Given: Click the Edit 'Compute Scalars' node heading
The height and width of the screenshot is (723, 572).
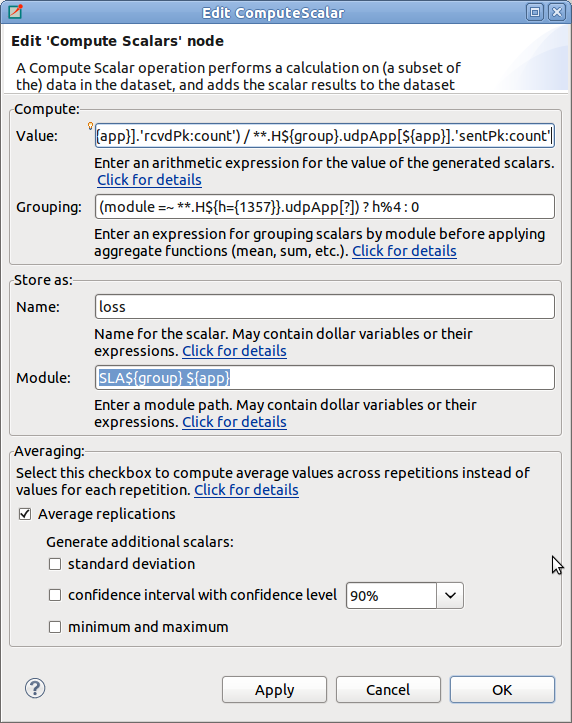Looking at the screenshot, I should [118, 41].
